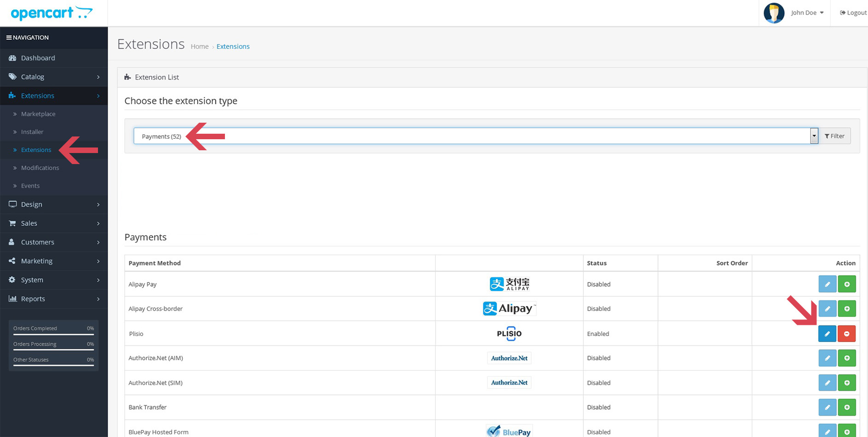Click the Alipay Cross-border logo image
Screen dimensions: 868x437
point(509,308)
